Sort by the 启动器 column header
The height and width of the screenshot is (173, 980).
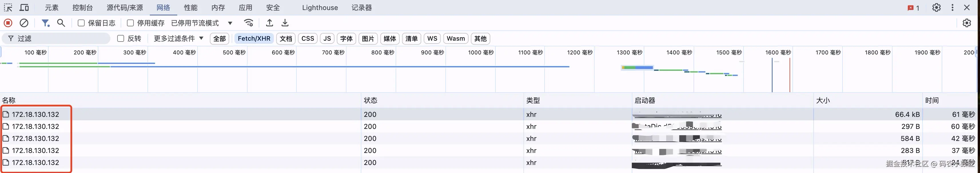tap(723, 100)
